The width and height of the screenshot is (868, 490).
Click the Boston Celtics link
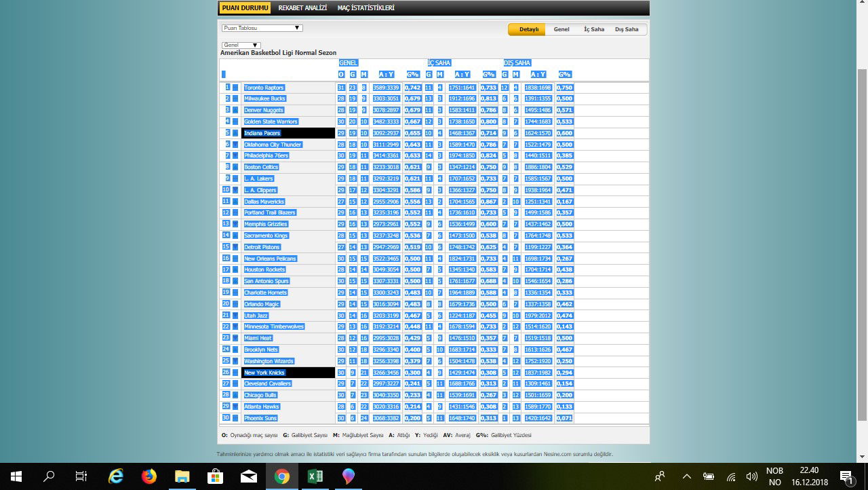click(262, 167)
